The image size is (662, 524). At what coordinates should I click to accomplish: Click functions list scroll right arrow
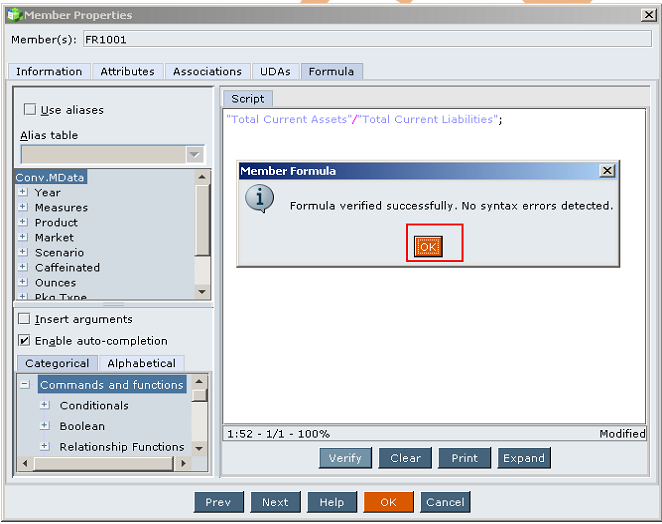pos(183,463)
